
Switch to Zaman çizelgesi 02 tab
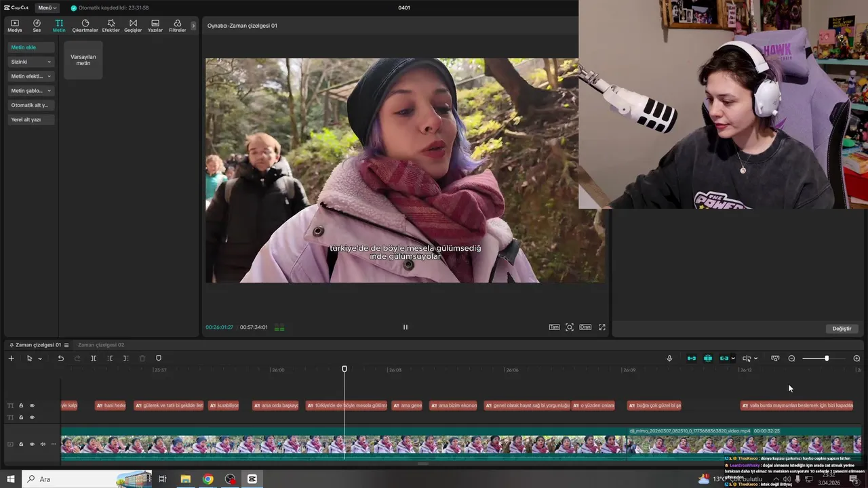[x=101, y=345]
